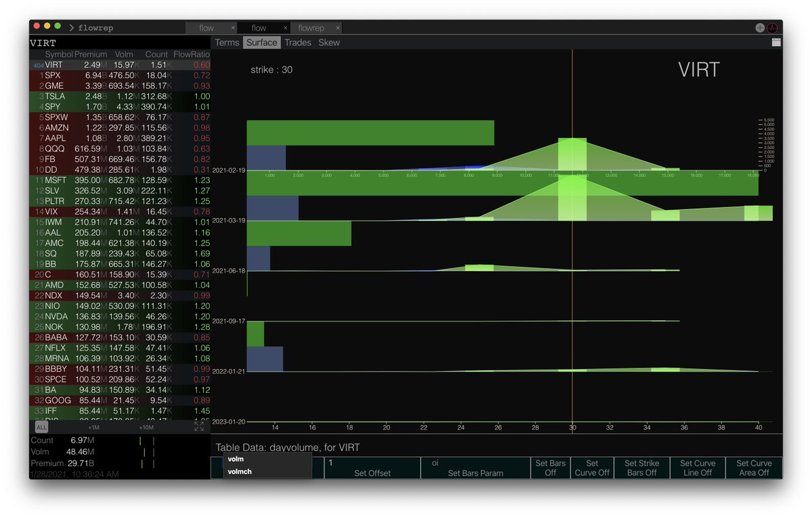Sort by Premium column header
Image resolution: width=812 pixels, height=518 pixels.
coord(91,54)
